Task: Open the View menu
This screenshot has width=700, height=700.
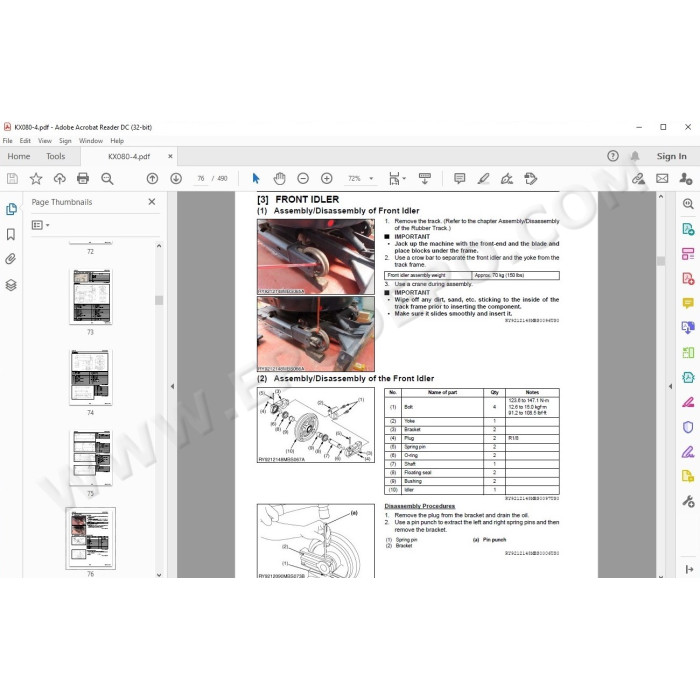Action: [45, 141]
